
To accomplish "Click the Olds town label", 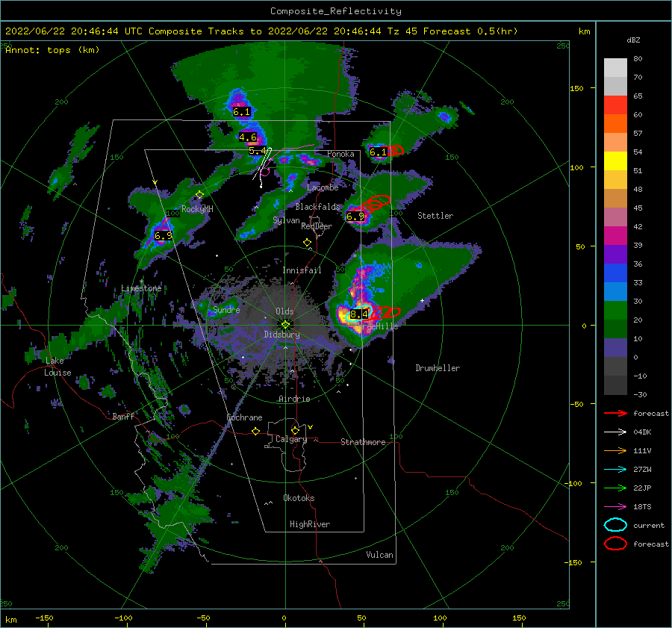I will click(x=284, y=311).
